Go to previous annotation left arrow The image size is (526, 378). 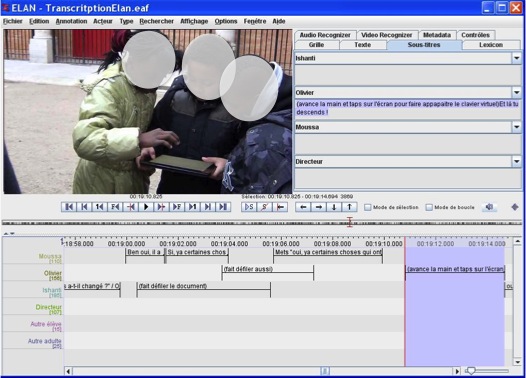[303, 207]
